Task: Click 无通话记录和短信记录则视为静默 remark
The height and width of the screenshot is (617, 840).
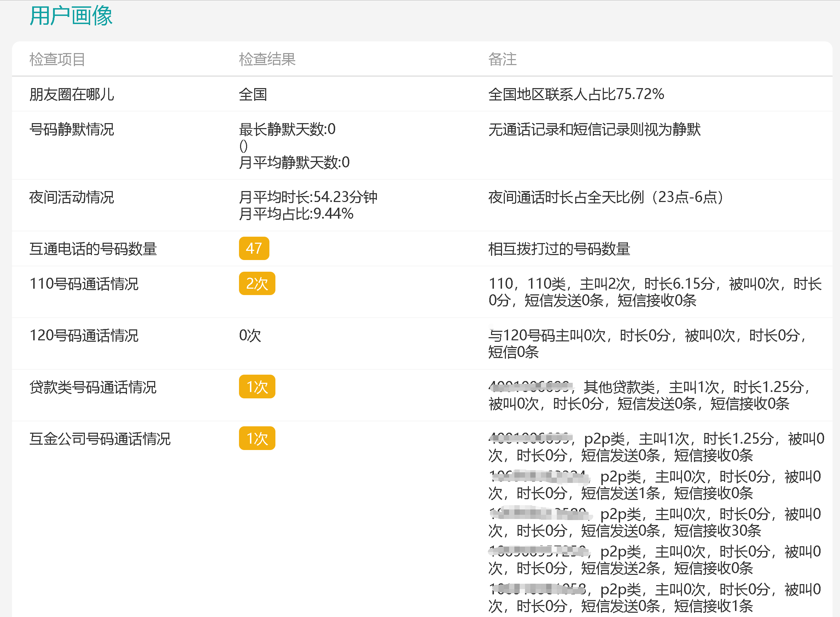Action: 594,129
